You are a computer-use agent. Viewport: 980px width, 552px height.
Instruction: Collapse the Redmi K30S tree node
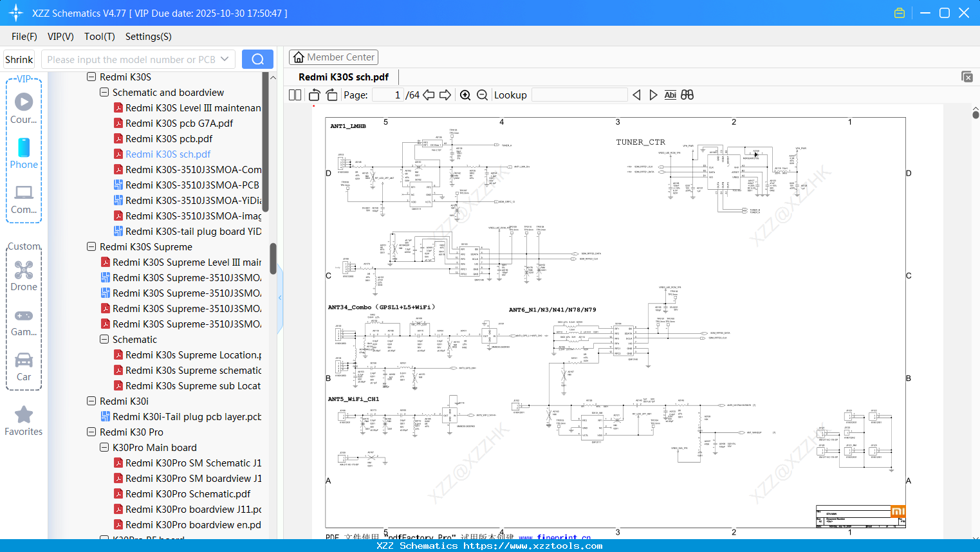[91, 77]
